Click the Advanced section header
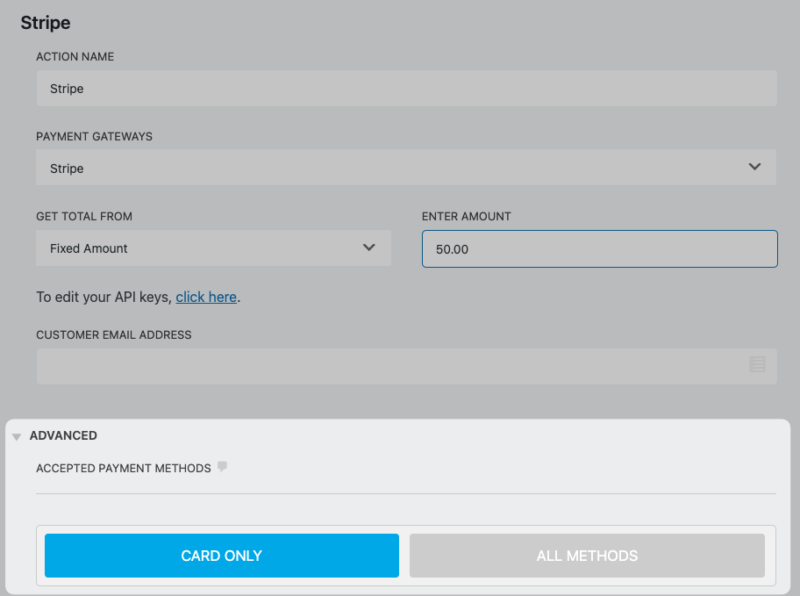The width and height of the screenshot is (800, 596). tap(63, 435)
